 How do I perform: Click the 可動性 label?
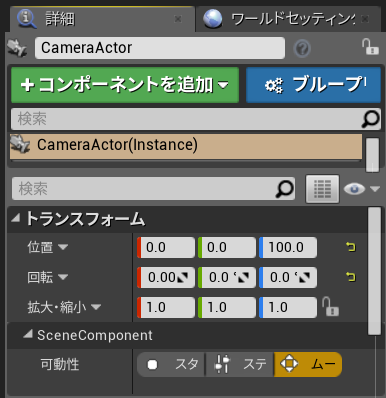point(60,364)
